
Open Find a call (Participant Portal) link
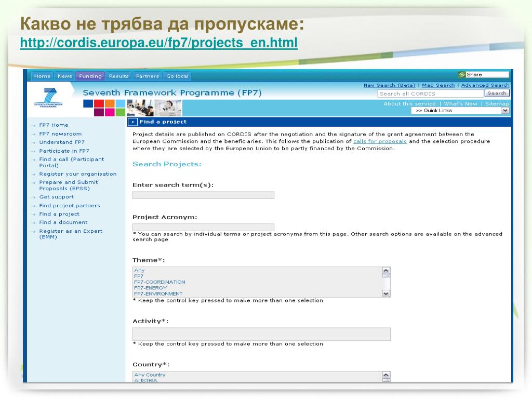coord(72,163)
